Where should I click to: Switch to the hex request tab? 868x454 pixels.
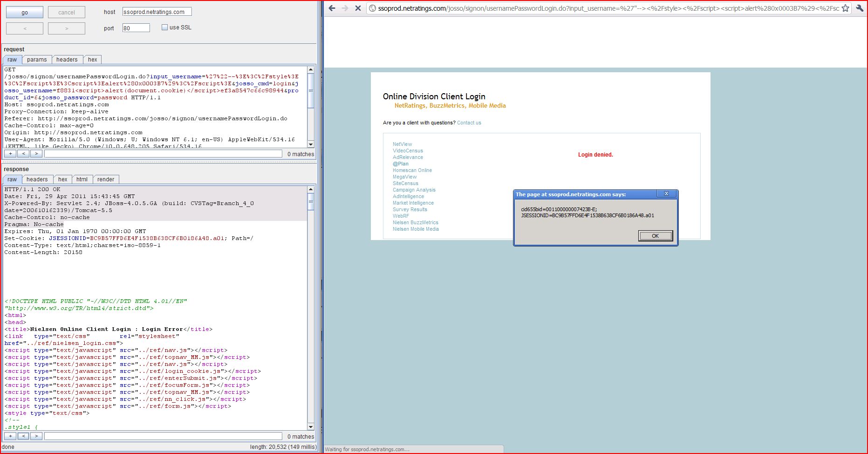[92, 59]
